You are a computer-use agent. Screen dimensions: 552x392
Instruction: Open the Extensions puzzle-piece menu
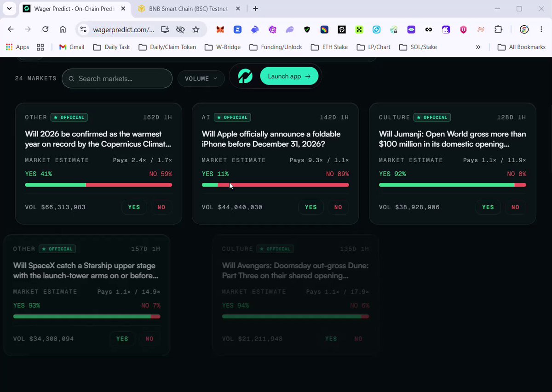pos(498,29)
